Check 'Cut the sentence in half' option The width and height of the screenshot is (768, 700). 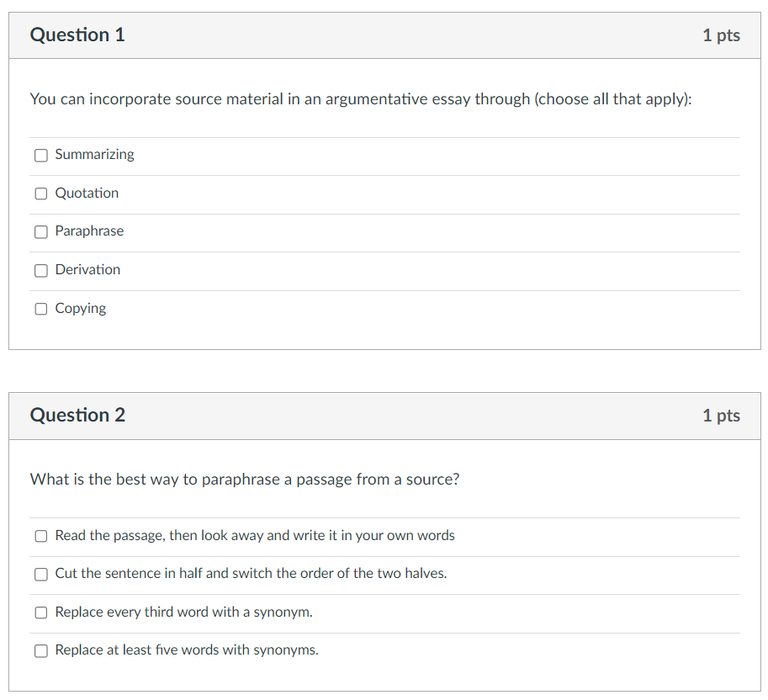tap(41, 574)
